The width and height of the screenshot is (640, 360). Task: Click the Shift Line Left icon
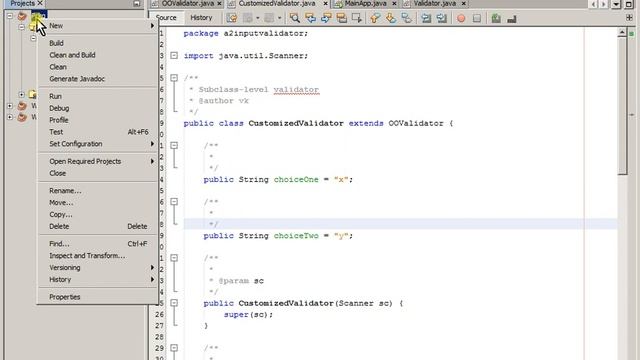(x=426, y=18)
